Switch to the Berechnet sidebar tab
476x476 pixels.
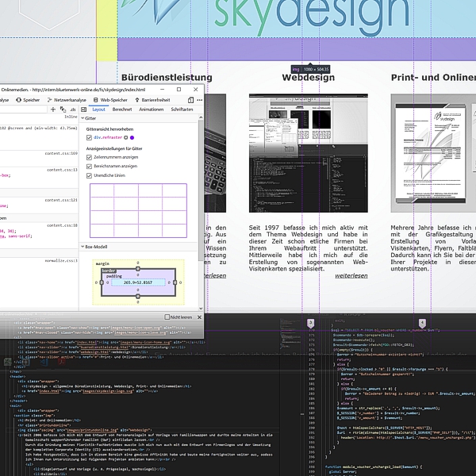coord(122,109)
